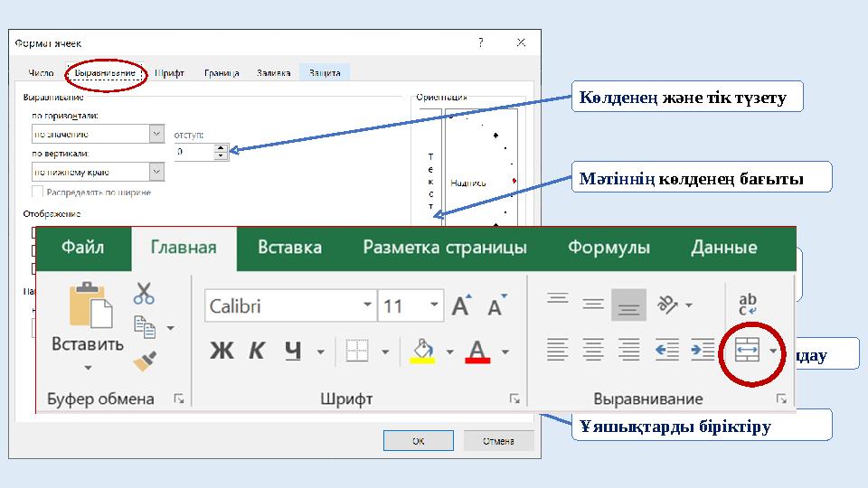Click the help question mark in dialog
This screenshot has width=868, height=488.
(x=480, y=42)
